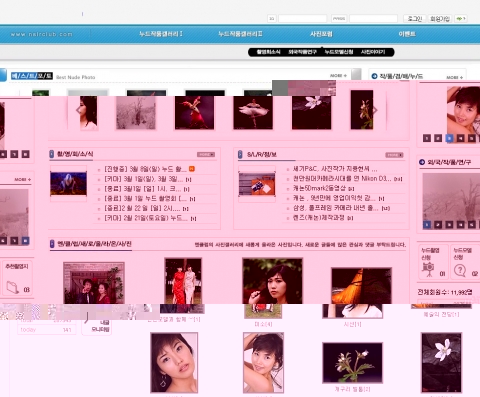The image size is (480, 397).
Task: Click the 회원가입 button
Action: [440, 19]
